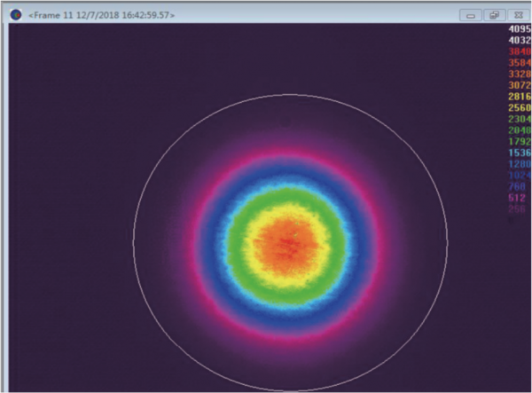Restore down the Frame 11 window
Viewport: 532px width, 393px height.
(x=495, y=15)
